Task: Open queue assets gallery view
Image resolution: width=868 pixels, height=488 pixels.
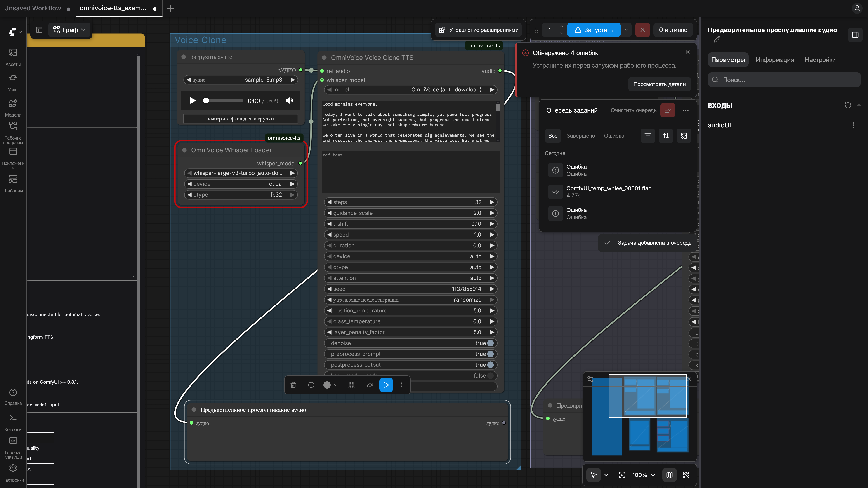Action: (684, 136)
